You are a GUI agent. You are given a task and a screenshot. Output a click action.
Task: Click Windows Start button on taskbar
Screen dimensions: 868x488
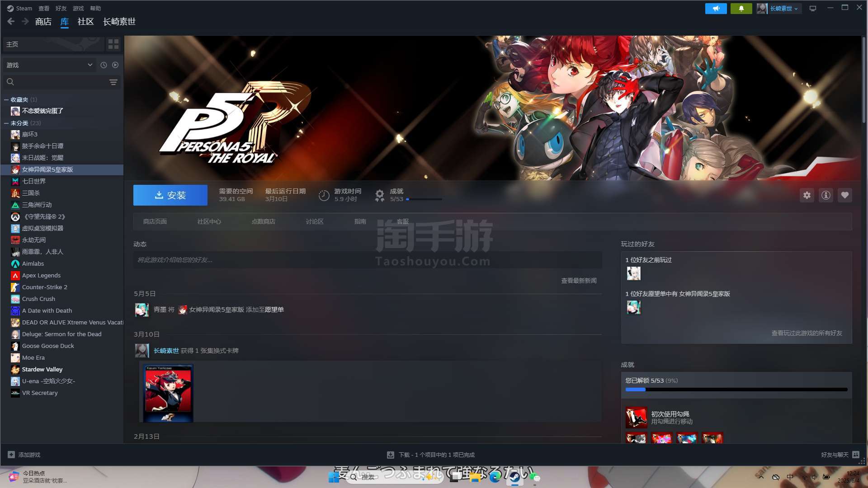(334, 477)
